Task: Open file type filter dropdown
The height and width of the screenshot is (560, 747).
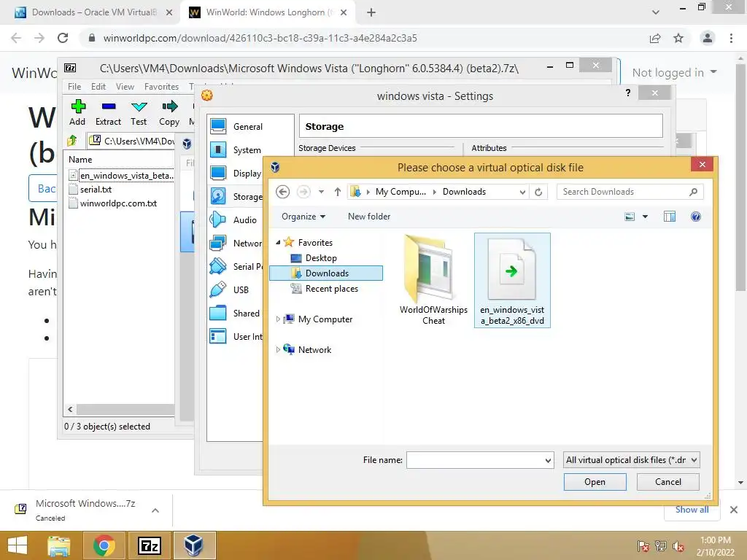Action: tap(694, 460)
